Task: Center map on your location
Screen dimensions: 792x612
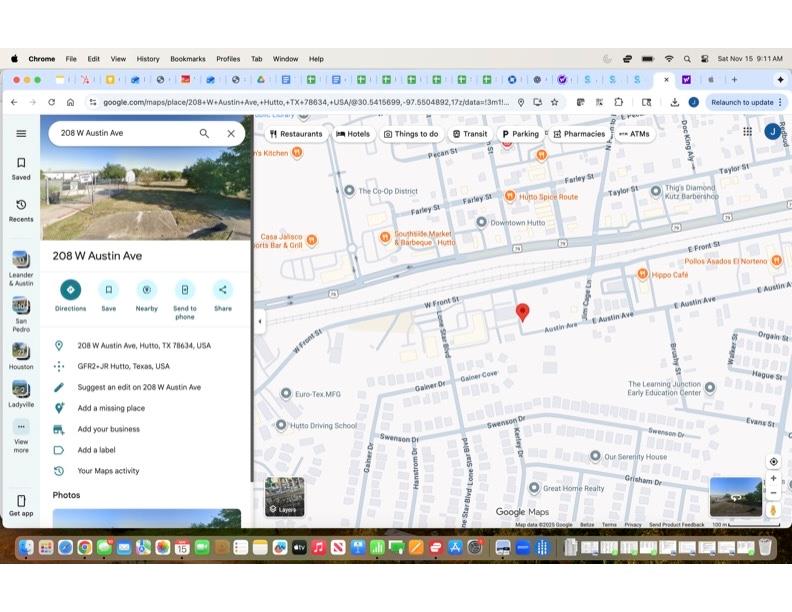Action: point(773,461)
